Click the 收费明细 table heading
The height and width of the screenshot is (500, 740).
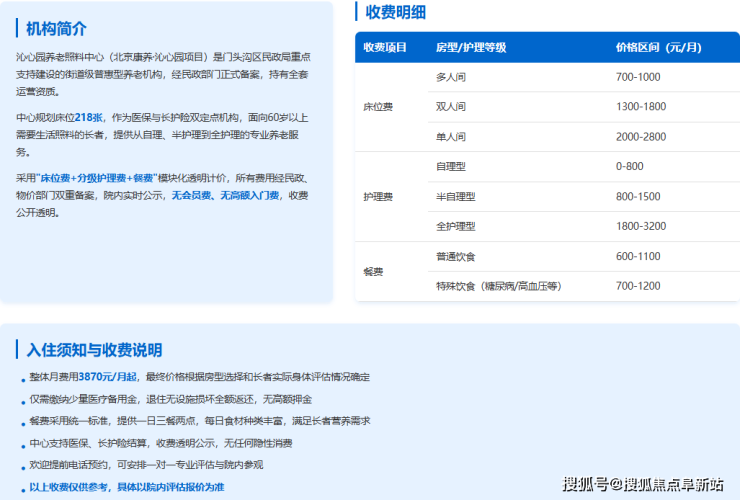click(x=395, y=12)
